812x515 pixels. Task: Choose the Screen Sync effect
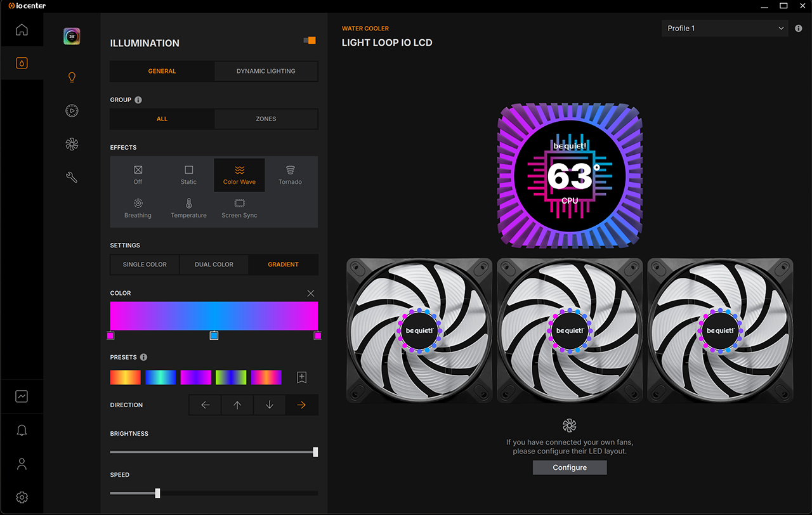tap(239, 209)
